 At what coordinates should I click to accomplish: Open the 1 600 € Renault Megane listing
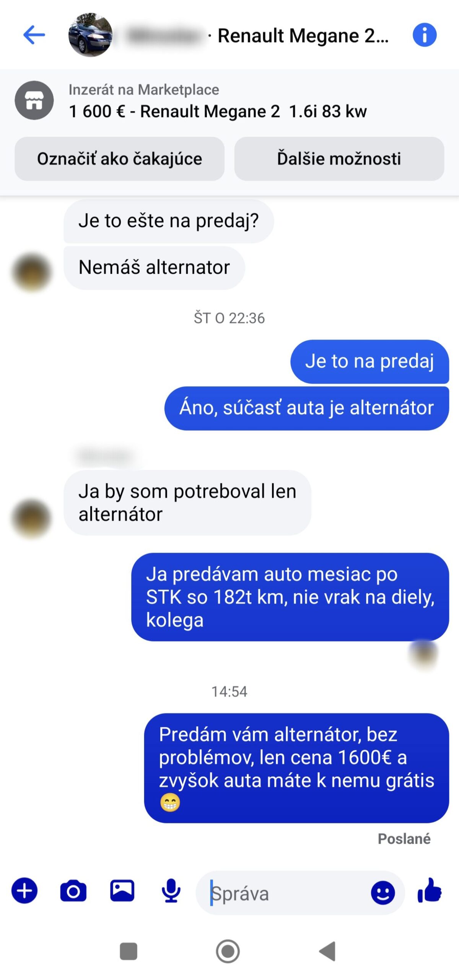(x=218, y=111)
